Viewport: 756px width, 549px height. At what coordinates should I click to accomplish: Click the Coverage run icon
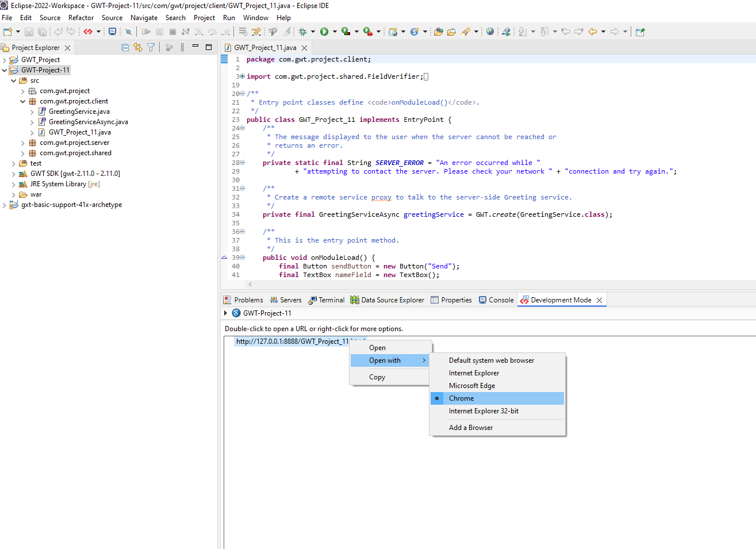click(346, 32)
